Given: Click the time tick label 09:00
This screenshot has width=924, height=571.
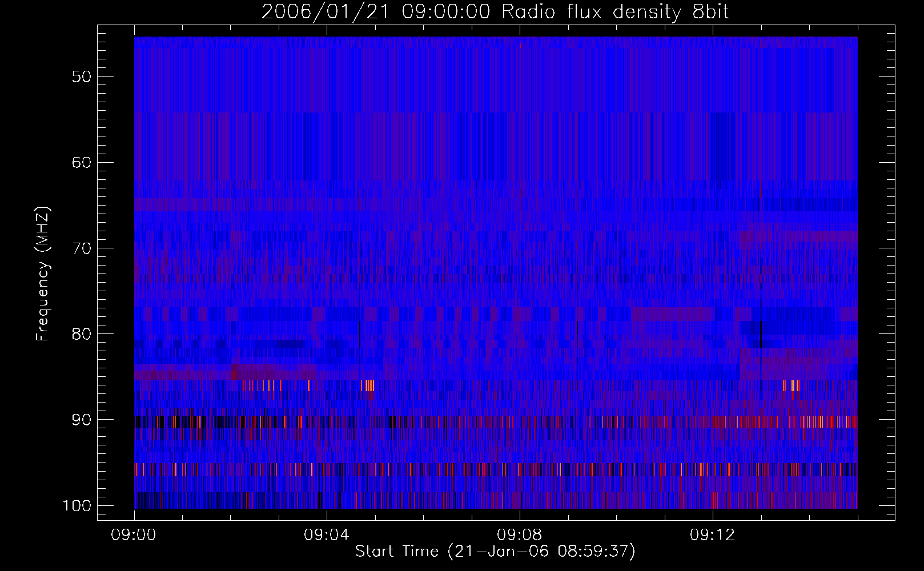Looking at the screenshot, I should [134, 535].
